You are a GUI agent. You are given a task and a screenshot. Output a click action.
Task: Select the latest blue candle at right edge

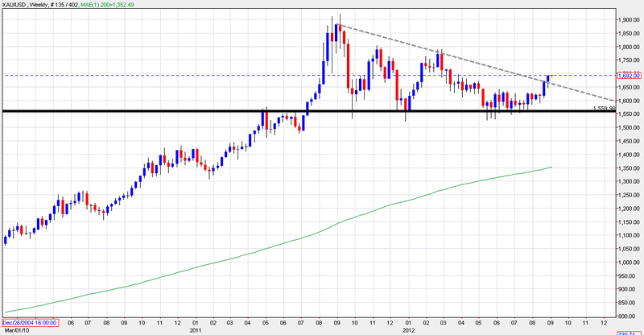(549, 79)
